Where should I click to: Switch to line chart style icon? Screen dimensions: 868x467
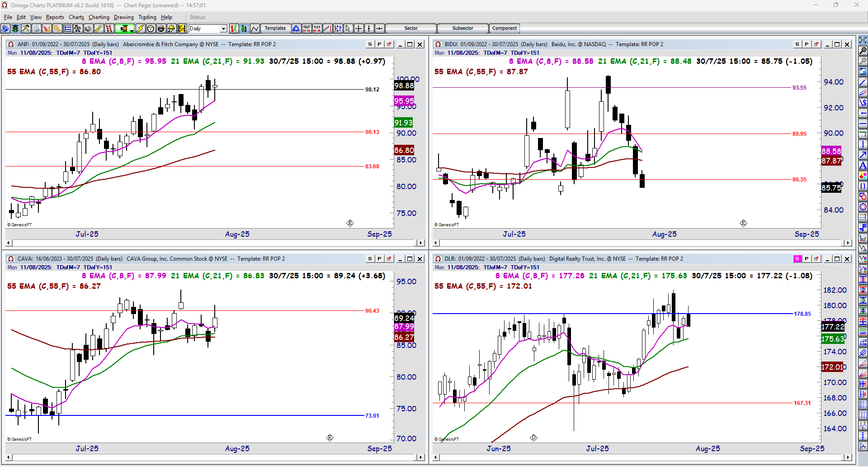pos(255,29)
